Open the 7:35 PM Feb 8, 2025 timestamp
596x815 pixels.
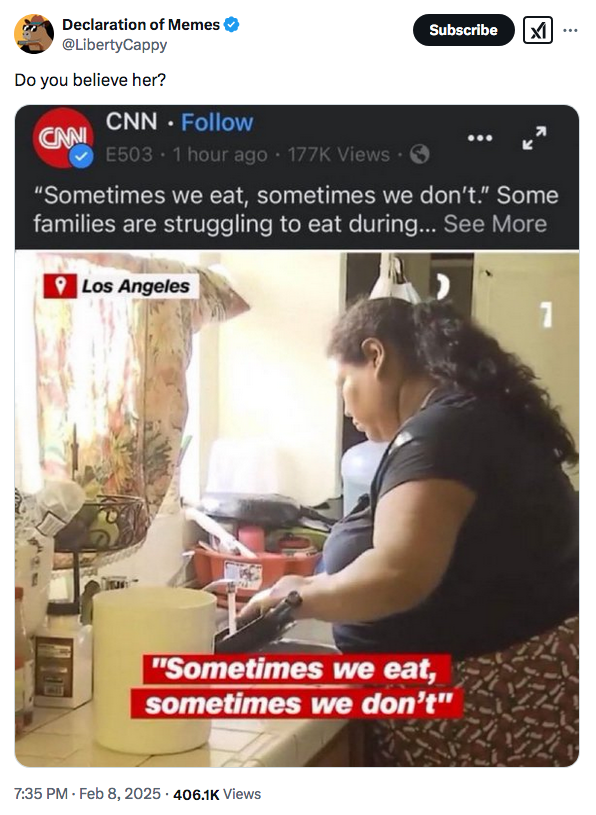coord(87,794)
